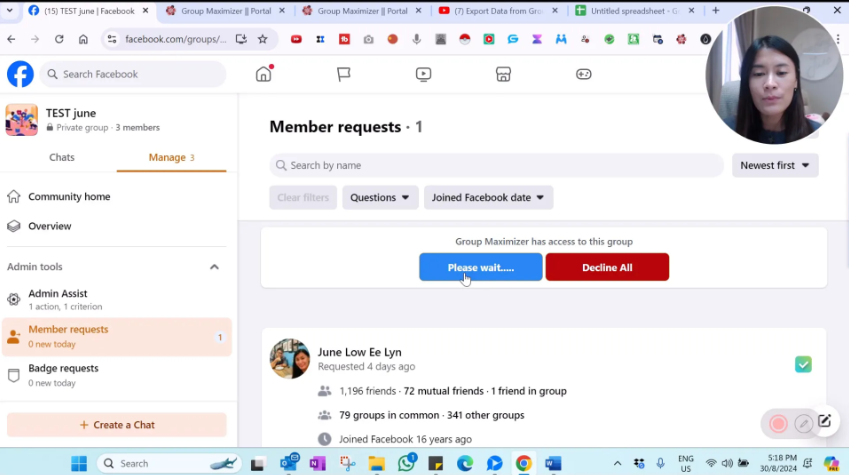Go to the Video/Watch icon
This screenshot has width=849, height=475.
(x=424, y=74)
